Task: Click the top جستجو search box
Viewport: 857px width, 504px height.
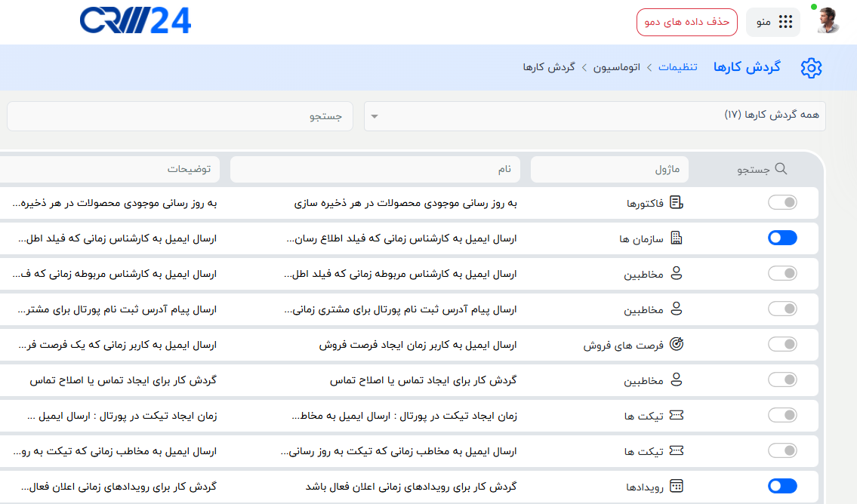Action: [x=180, y=116]
